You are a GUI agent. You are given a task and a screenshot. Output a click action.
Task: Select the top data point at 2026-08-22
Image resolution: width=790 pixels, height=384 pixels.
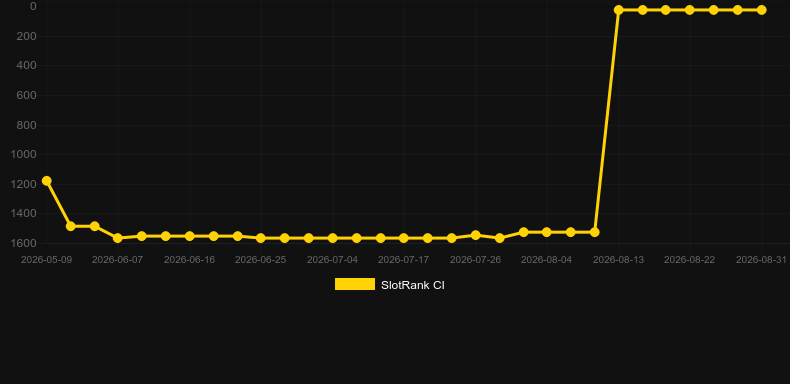690,10
